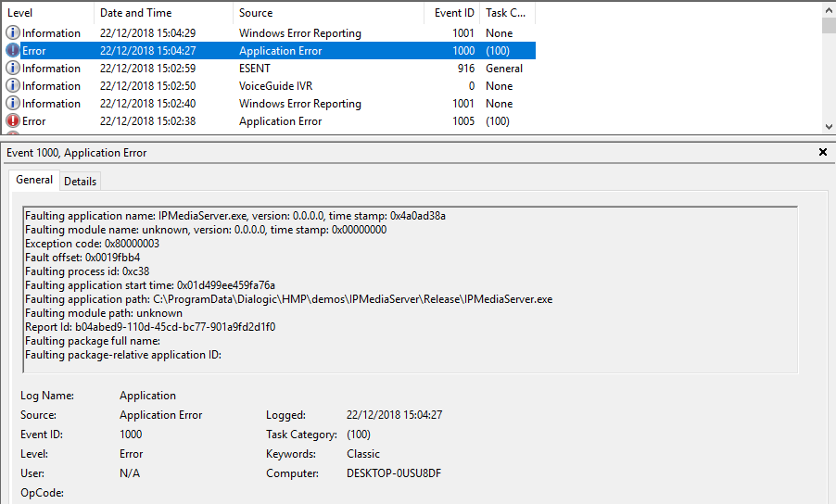Sort events by the Level column header

[46, 13]
